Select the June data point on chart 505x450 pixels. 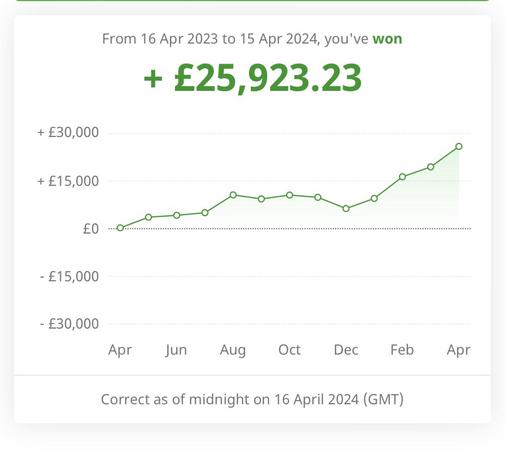click(177, 215)
